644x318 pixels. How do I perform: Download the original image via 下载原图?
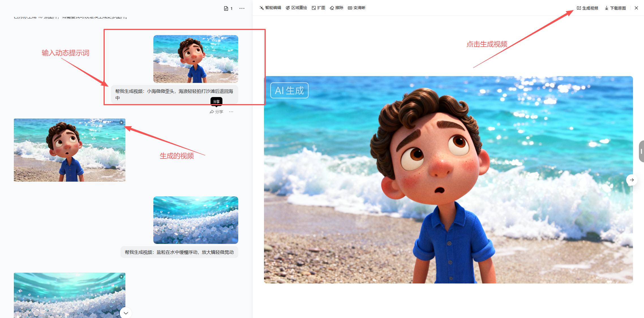pyautogui.click(x=615, y=8)
